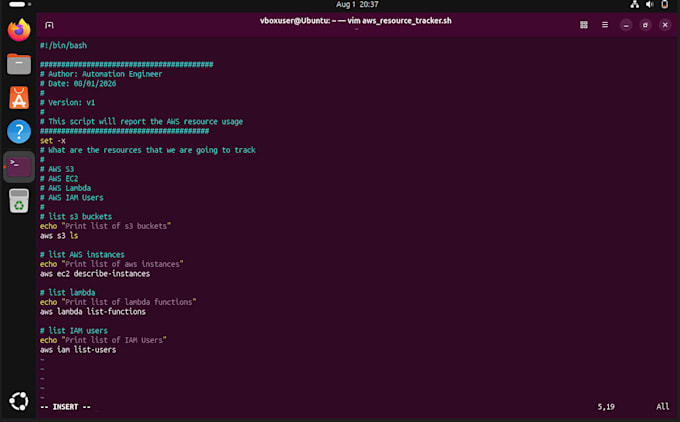Click the '#!/bin/bash' shebang line
Image resolution: width=680 pixels, height=422 pixels.
(x=63, y=46)
